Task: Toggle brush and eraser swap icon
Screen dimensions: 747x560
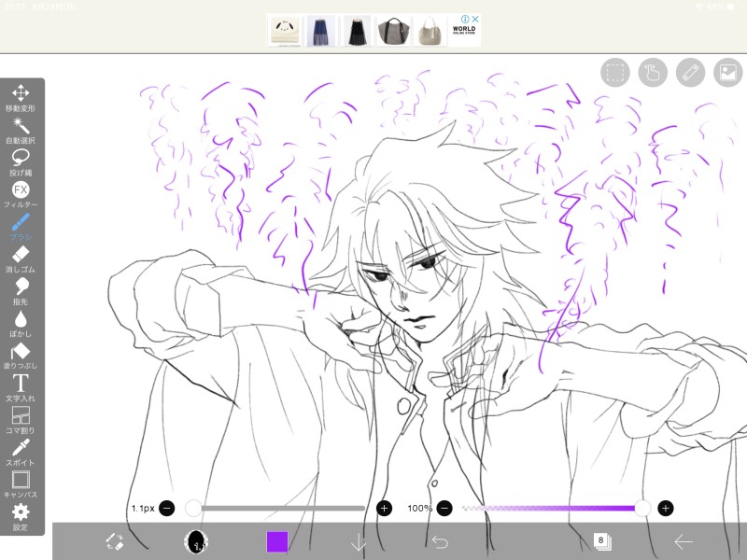Action: pos(115,542)
